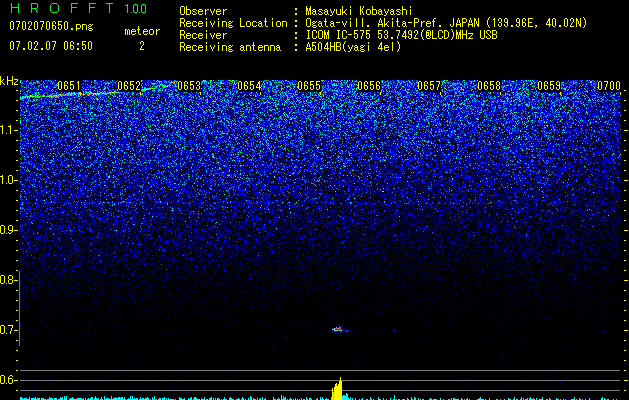
Task: Click the kHz axis unit label
Action: pos(9,81)
